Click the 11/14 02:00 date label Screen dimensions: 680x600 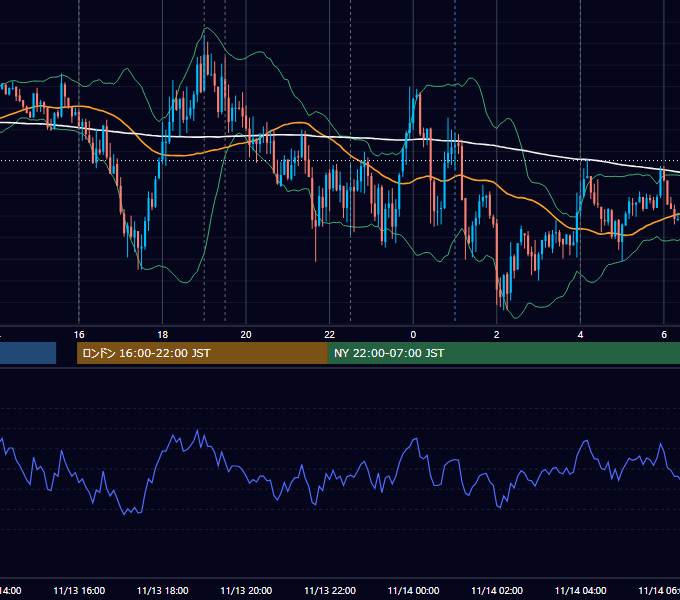(x=497, y=590)
